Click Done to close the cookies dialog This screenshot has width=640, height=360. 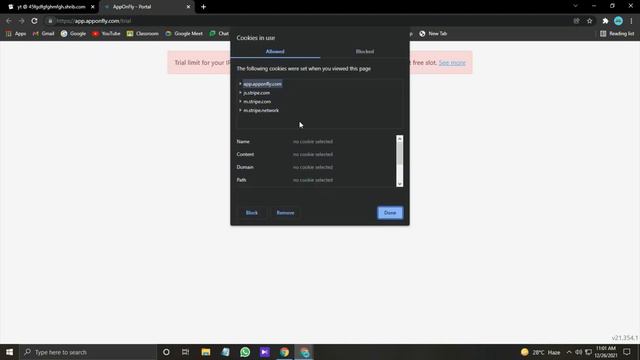click(x=390, y=213)
